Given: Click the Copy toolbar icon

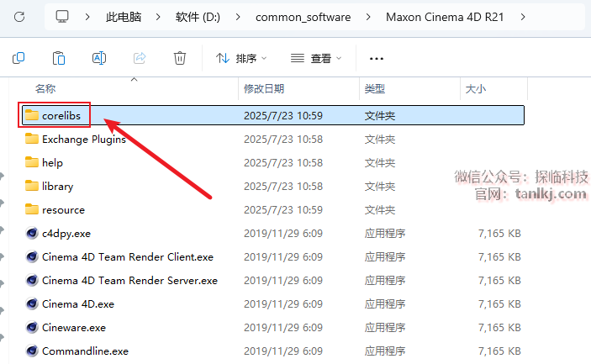Looking at the screenshot, I should point(18,58).
